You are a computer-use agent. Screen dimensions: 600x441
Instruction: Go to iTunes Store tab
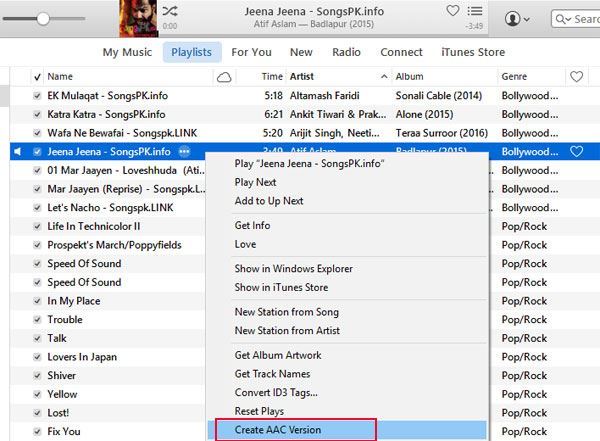click(473, 52)
